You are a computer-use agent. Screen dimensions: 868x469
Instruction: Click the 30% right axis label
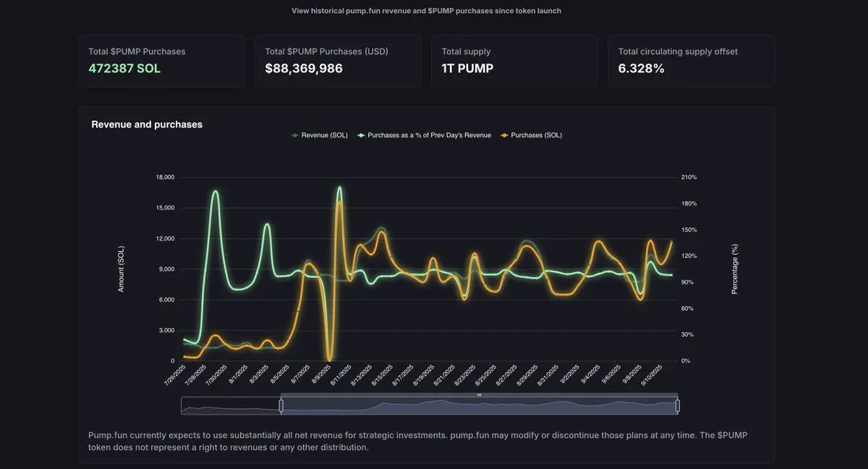[x=687, y=334]
